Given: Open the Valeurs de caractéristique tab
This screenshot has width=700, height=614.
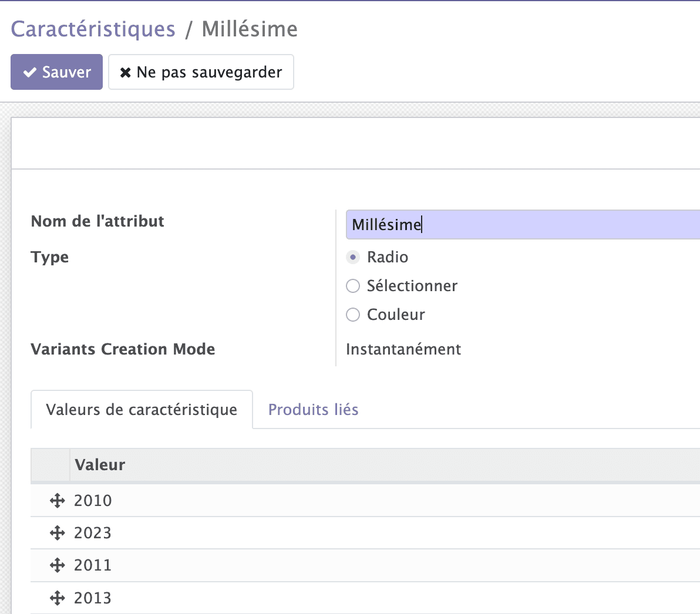Looking at the screenshot, I should (x=142, y=409).
